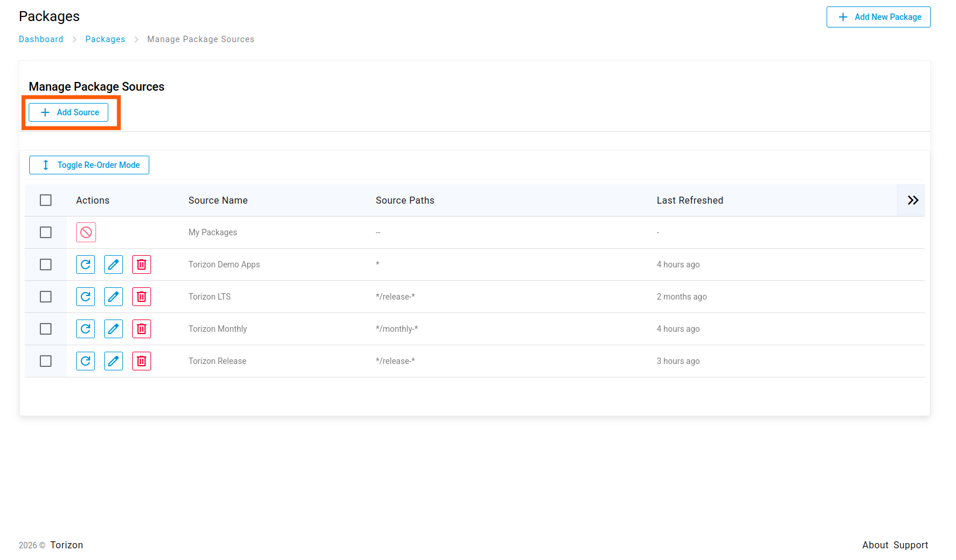
Task: Refresh the Torizon LTS source
Action: (85, 297)
